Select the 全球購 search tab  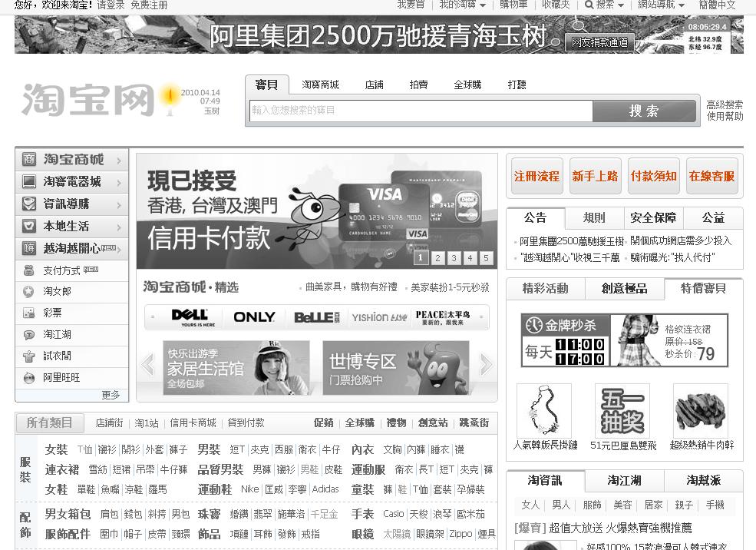[x=467, y=85]
